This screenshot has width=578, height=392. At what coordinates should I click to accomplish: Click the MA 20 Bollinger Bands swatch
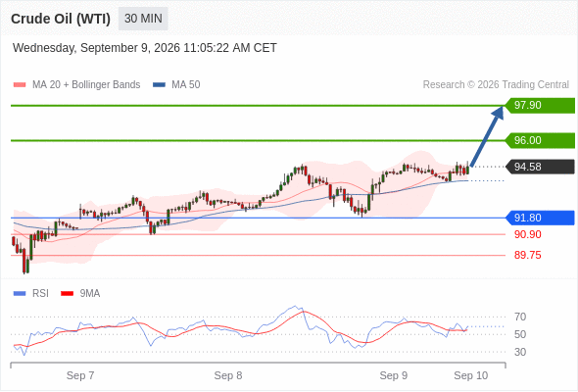[x=20, y=85]
